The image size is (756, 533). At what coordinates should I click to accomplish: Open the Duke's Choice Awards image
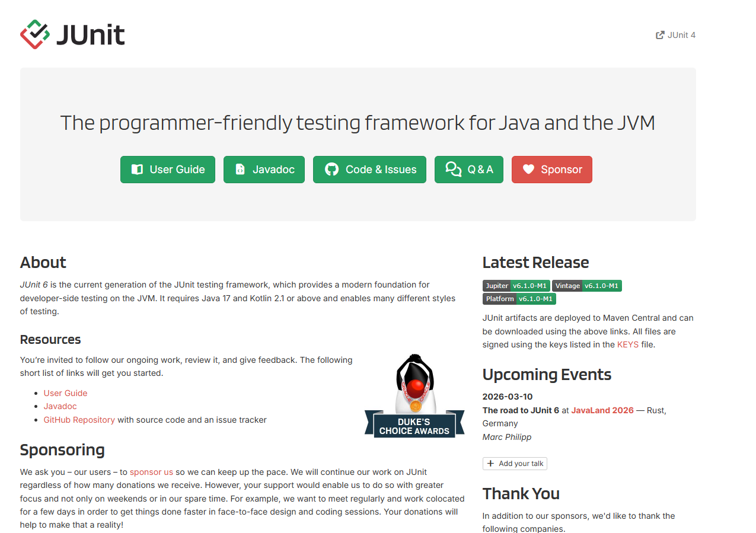414,396
